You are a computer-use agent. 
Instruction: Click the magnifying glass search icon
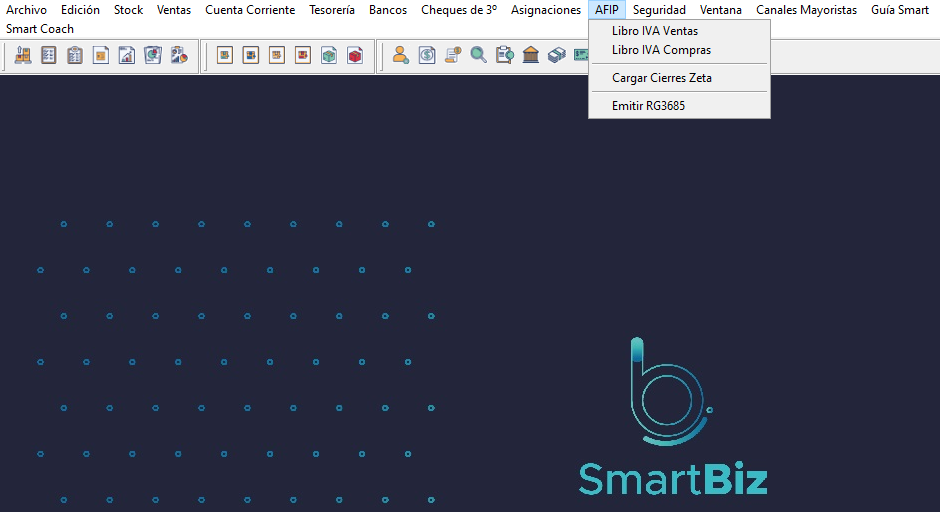click(479, 56)
